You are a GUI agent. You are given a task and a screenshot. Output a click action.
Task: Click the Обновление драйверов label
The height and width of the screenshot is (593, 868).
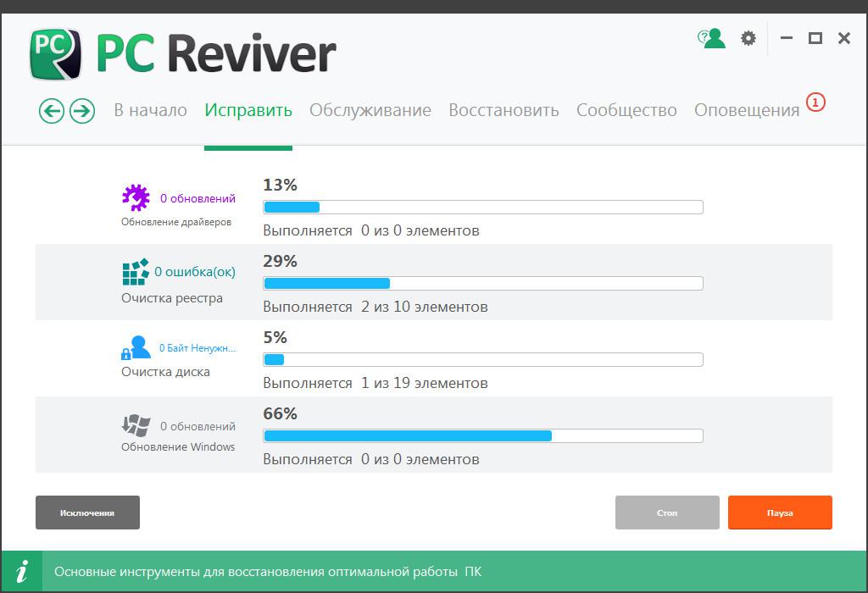pyautogui.click(x=176, y=222)
